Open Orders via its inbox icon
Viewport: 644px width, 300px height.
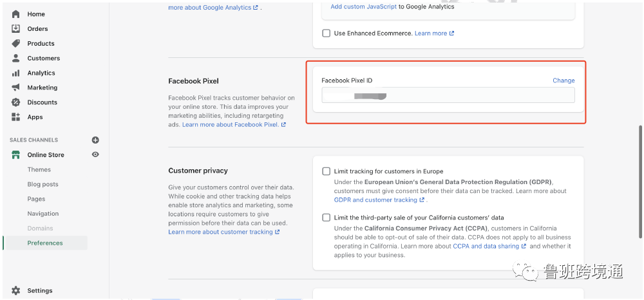coord(16,29)
